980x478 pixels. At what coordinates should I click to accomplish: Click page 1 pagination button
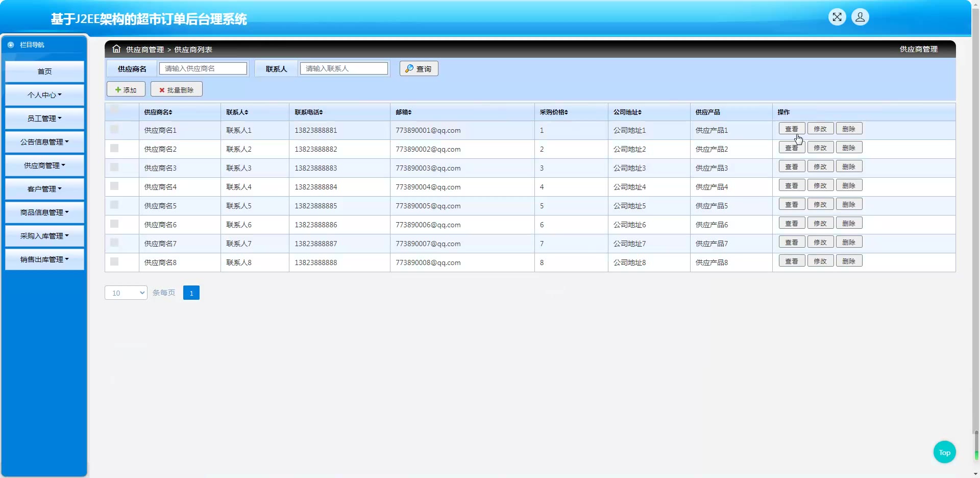(x=191, y=293)
